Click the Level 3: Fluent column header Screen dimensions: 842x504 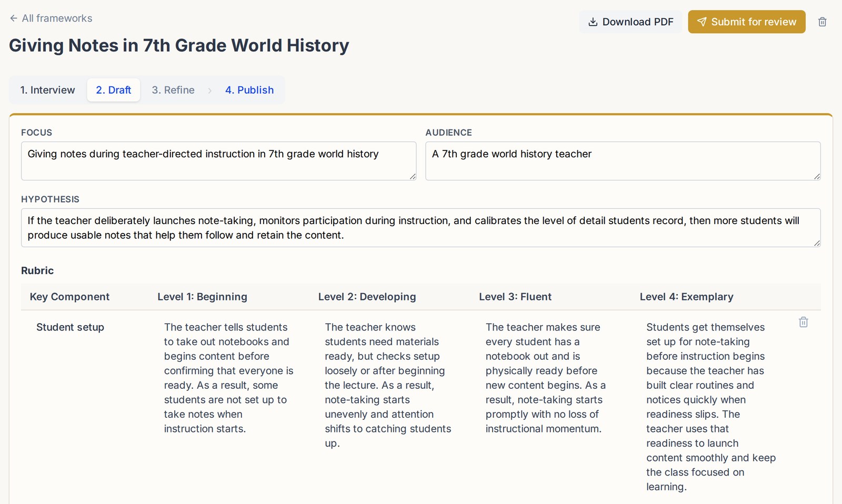(x=515, y=297)
